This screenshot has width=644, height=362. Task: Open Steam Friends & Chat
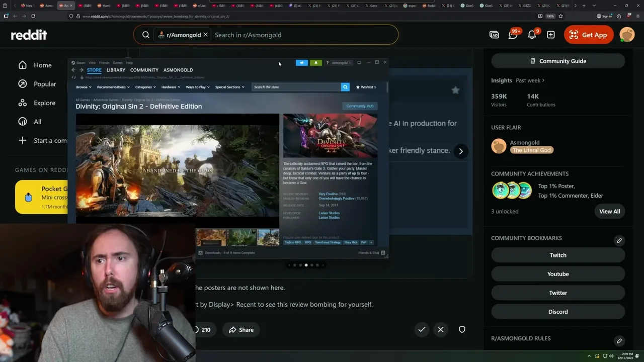tap(371, 253)
